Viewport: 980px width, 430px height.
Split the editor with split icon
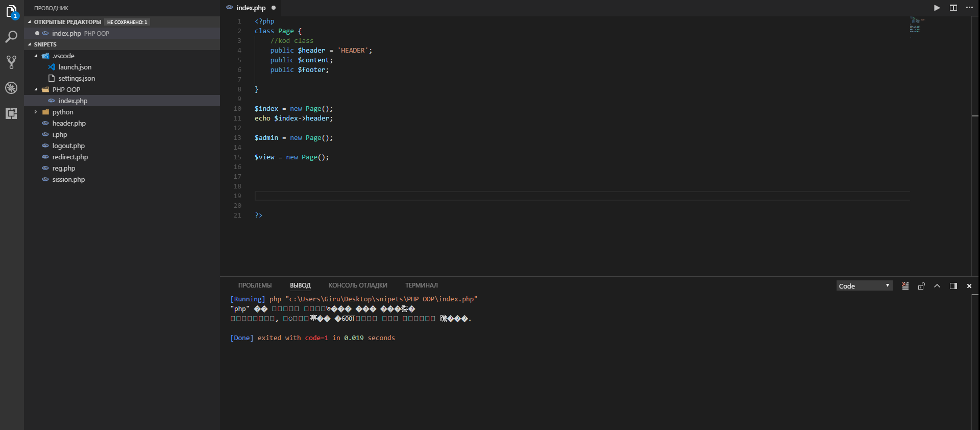click(x=953, y=8)
